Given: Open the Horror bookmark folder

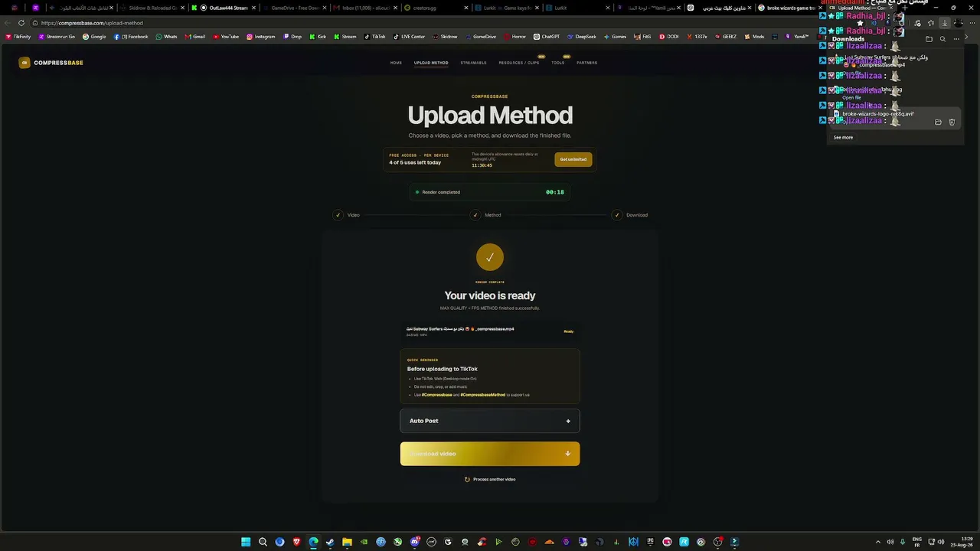Looking at the screenshot, I should tap(514, 37).
